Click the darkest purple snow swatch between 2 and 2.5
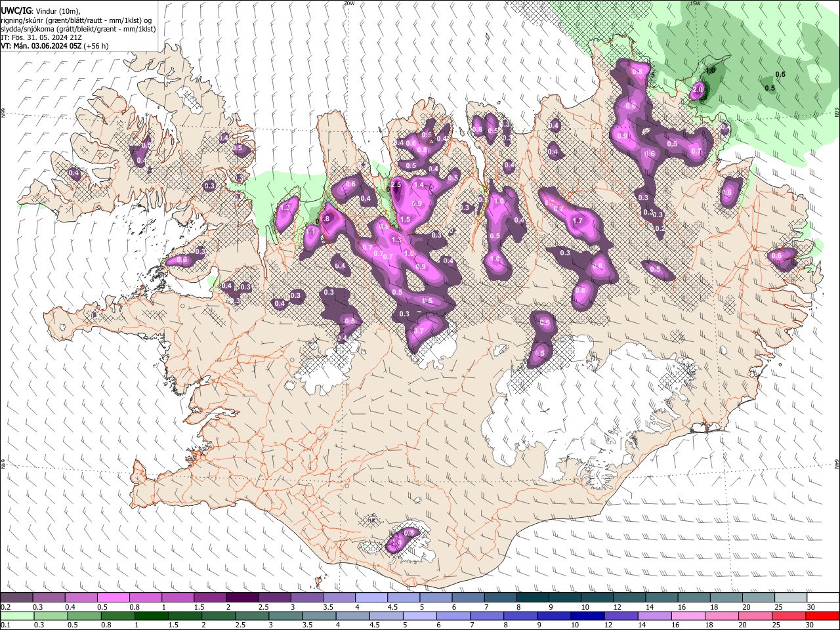 pos(242,598)
